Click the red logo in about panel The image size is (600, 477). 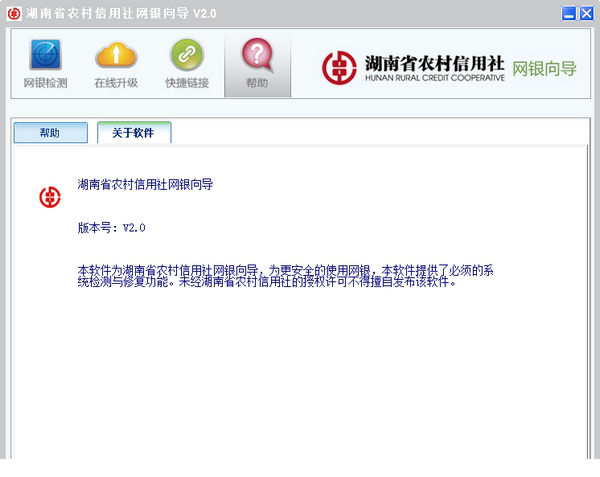(x=50, y=197)
